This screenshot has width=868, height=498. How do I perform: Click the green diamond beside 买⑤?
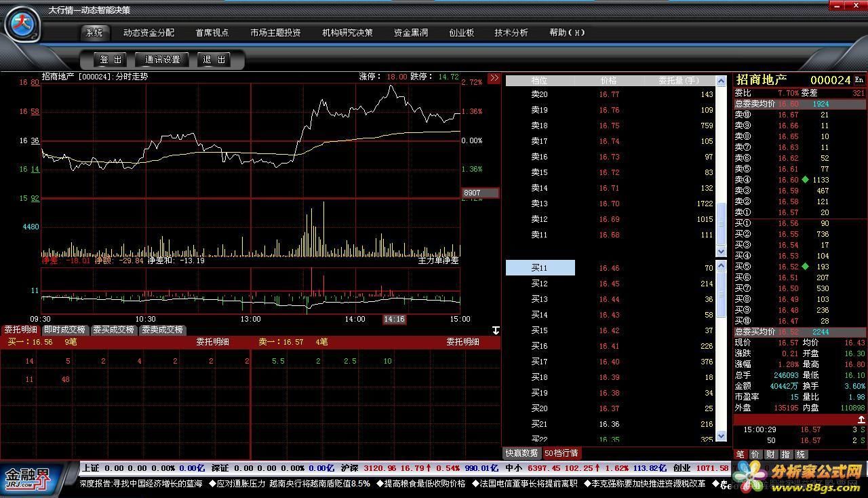tap(805, 267)
